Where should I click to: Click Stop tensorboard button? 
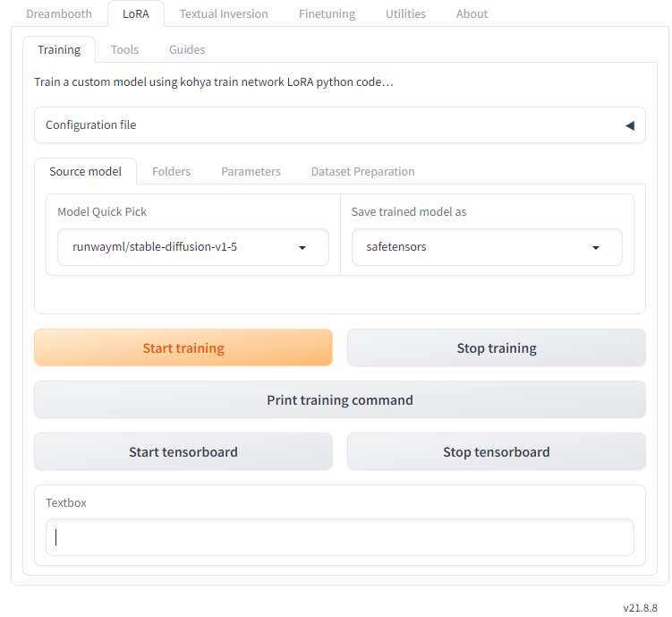[497, 451]
